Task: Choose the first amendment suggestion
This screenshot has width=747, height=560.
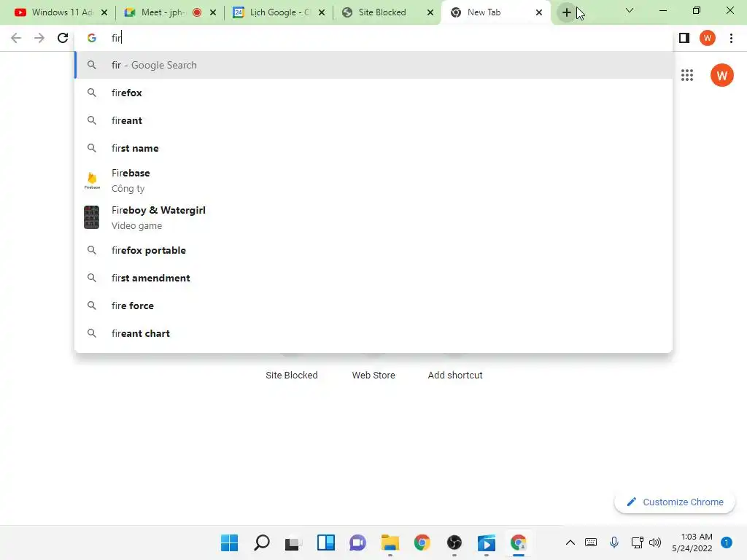Action: [373, 278]
